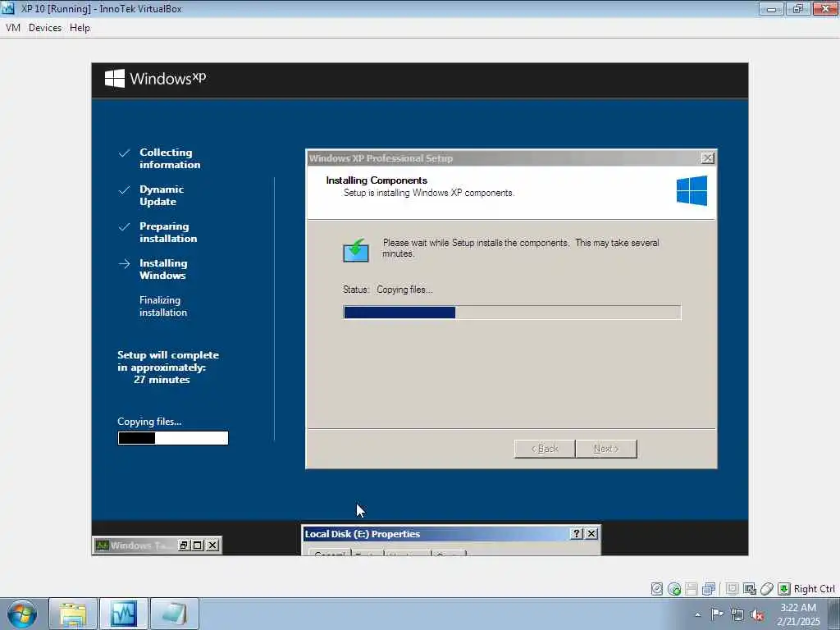
Task: Click the component install progress bar
Action: click(x=512, y=313)
